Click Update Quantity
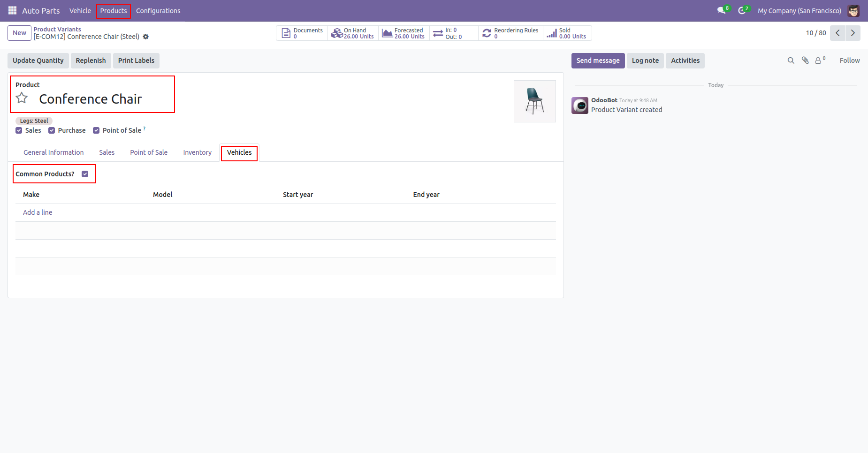The width and height of the screenshot is (868, 453). 38,60
